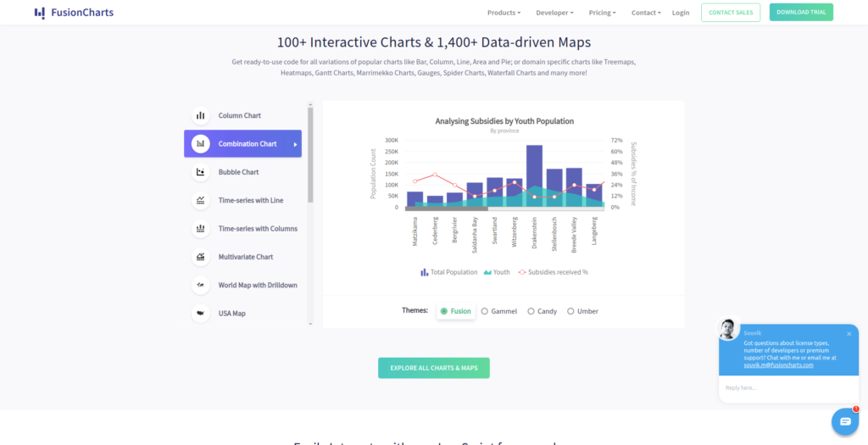Choose the Time-series with Columns icon
The width and height of the screenshot is (868, 445).
coord(201,228)
